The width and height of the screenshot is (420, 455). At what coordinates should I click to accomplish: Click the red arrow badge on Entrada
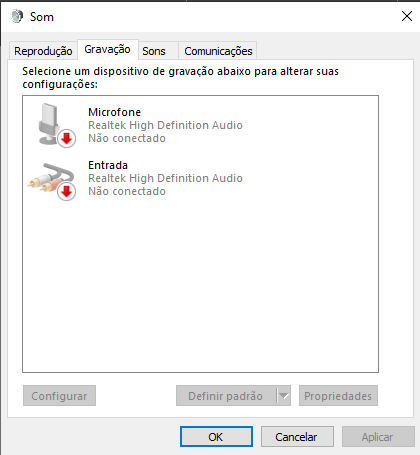tap(67, 192)
